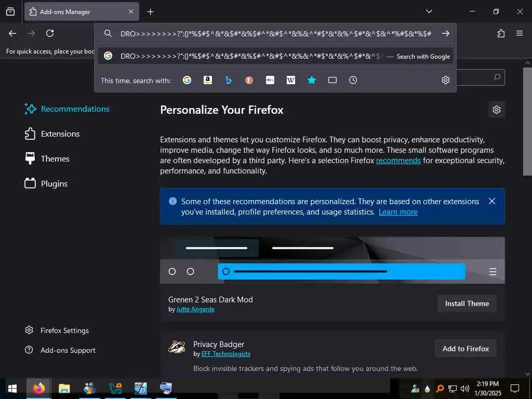
Task: Open the Plugins category
Action: 46,183
